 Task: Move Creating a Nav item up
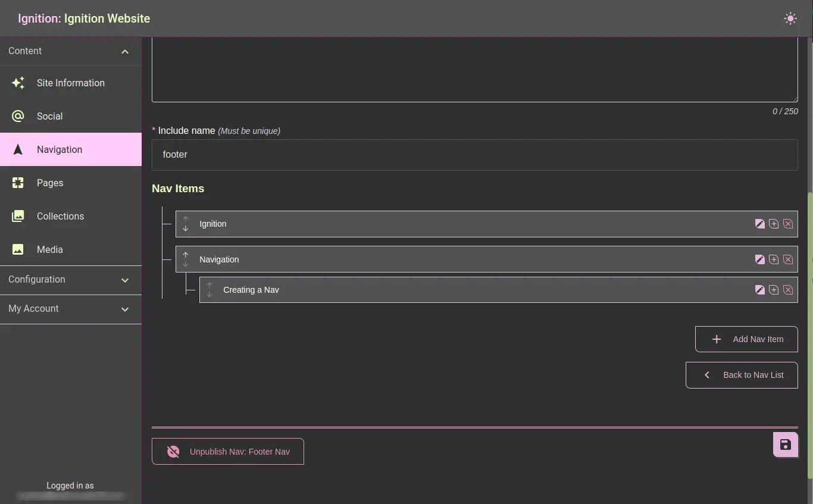[x=209, y=285]
